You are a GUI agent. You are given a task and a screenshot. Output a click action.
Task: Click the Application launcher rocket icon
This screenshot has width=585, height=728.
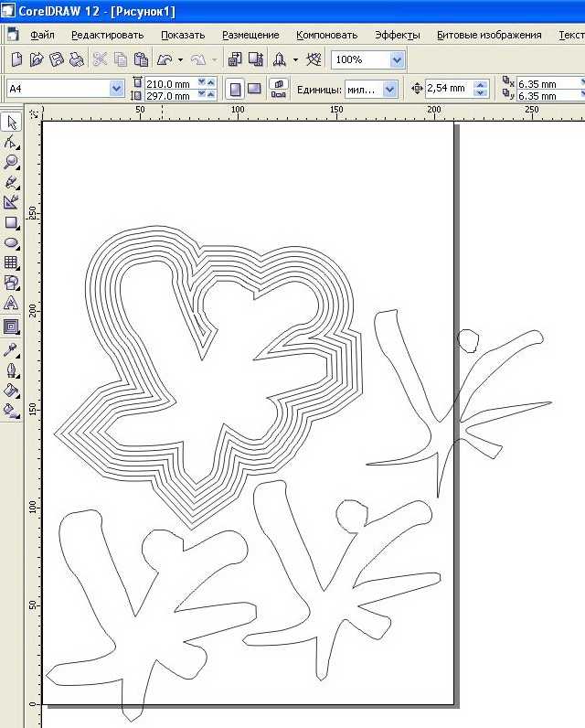280,59
